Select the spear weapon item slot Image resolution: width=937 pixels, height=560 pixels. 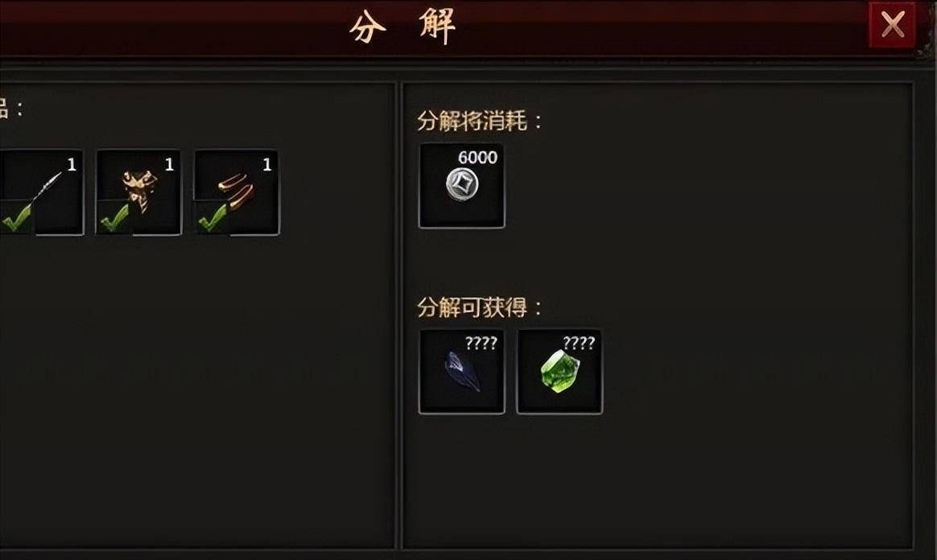click(x=41, y=192)
